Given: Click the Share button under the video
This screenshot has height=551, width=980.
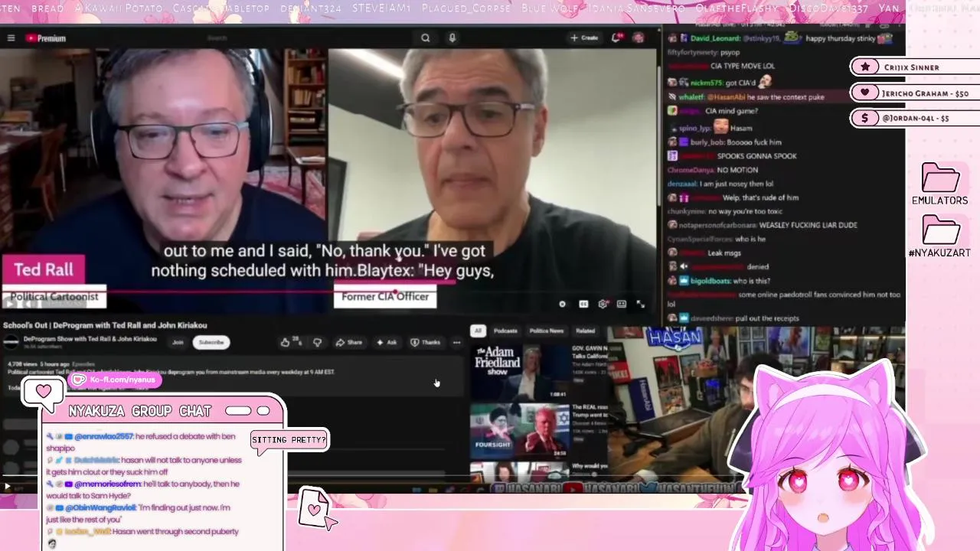Looking at the screenshot, I should 349,342.
